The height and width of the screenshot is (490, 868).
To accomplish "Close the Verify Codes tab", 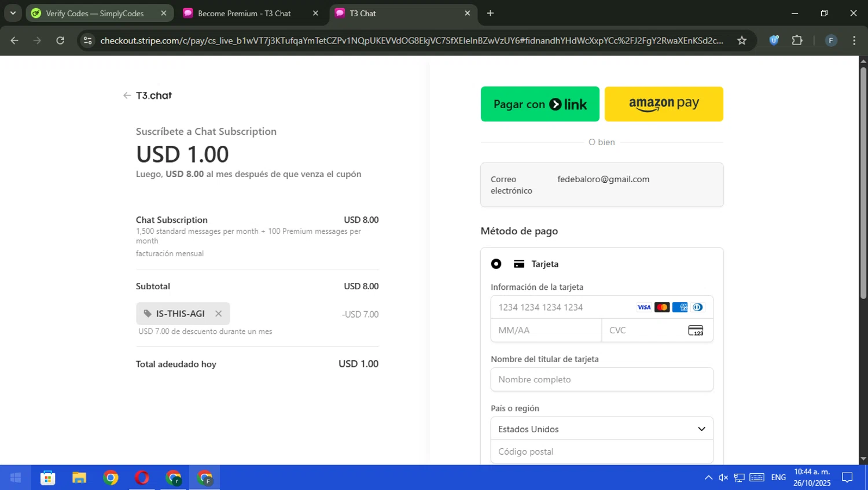I will pyautogui.click(x=163, y=13).
